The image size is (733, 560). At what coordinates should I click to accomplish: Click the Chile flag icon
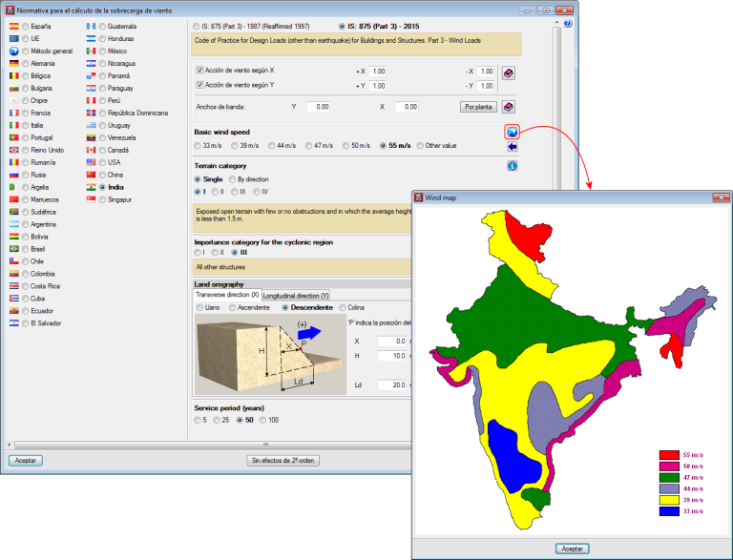click(14, 261)
